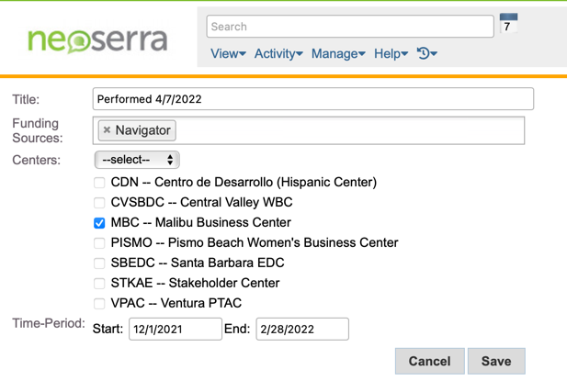Viewport: 567px width, 392px height.
Task: Check the CDN Centro de Desarrollo checkbox
Action: point(99,183)
